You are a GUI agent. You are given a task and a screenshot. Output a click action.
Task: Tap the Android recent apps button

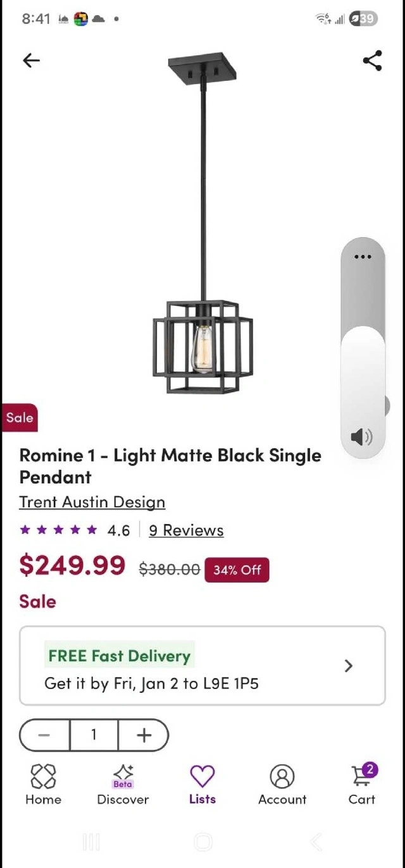[91, 841]
